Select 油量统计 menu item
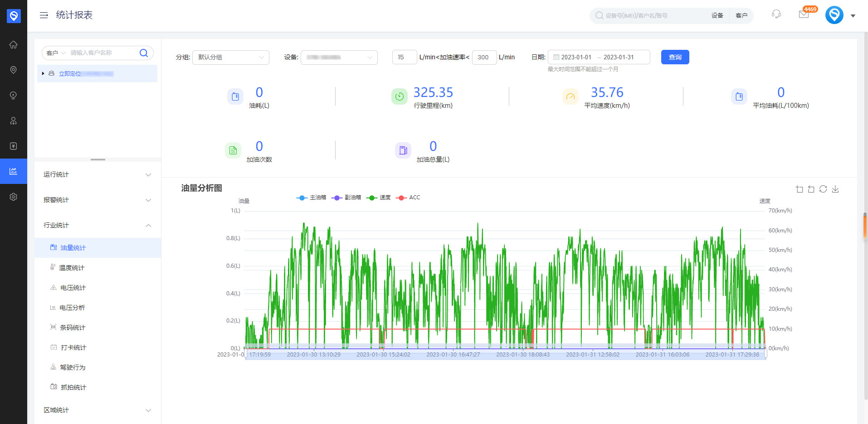The image size is (868, 424). click(98, 248)
